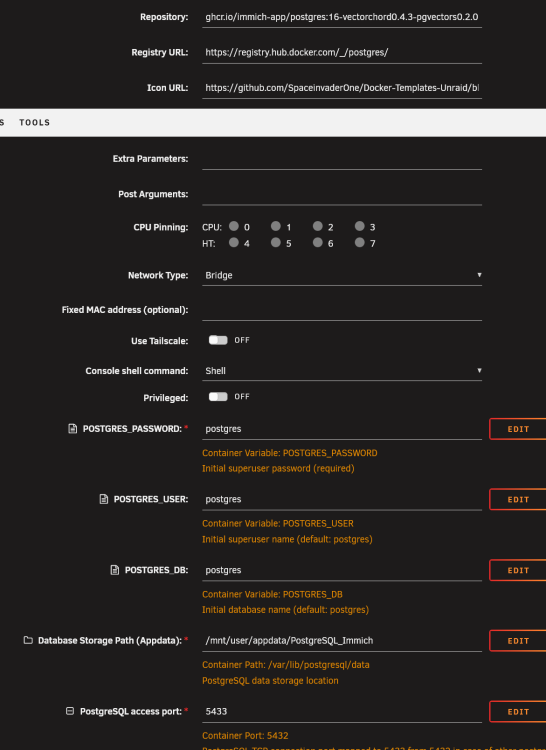Pin CPU core 3
The height and width of the screenshot is (750, 546).
360,226
